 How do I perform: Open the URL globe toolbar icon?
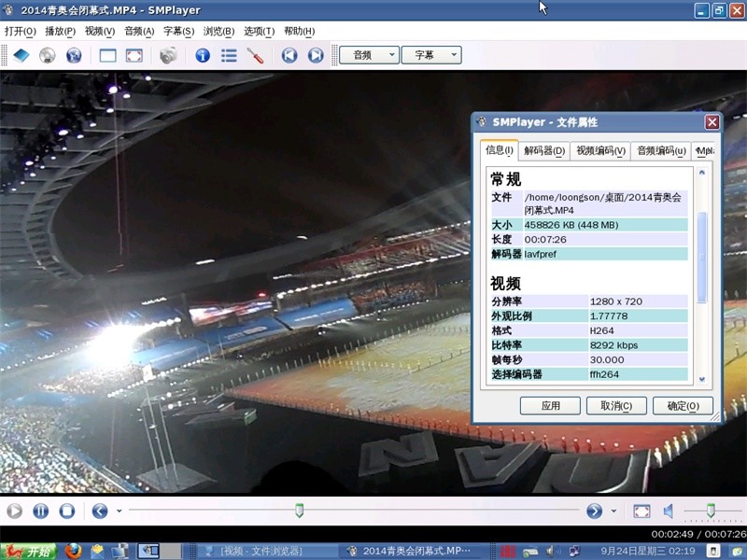[x=74, y=55]
